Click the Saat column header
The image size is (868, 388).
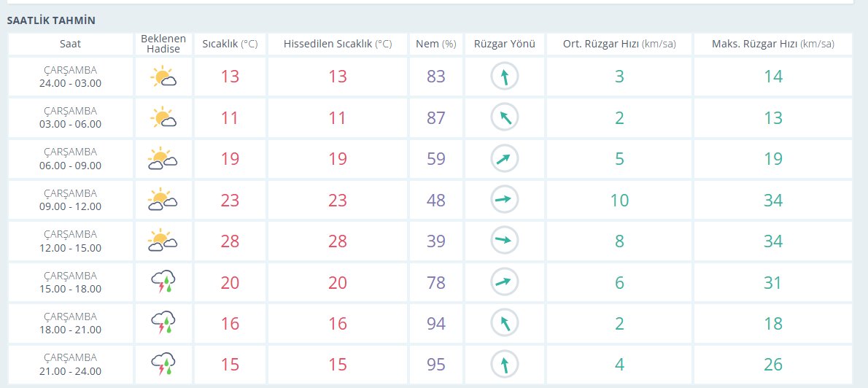coord(70,44)
